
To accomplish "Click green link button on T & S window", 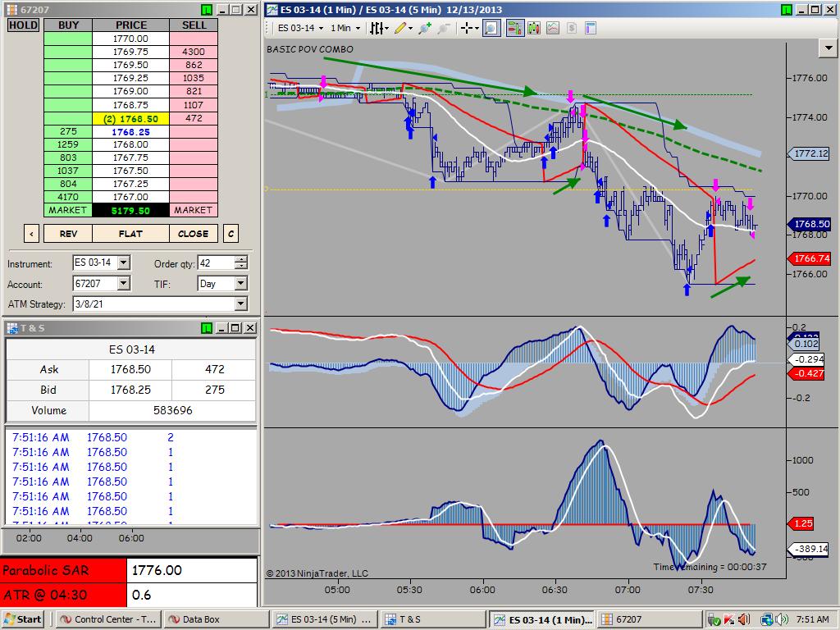I will point(206,328).
